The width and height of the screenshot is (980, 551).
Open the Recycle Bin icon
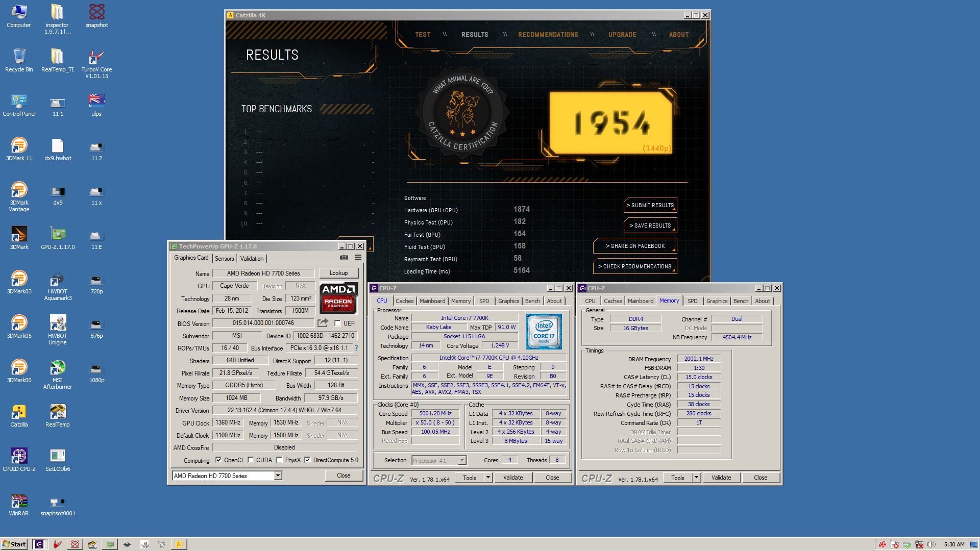[19, 60]
